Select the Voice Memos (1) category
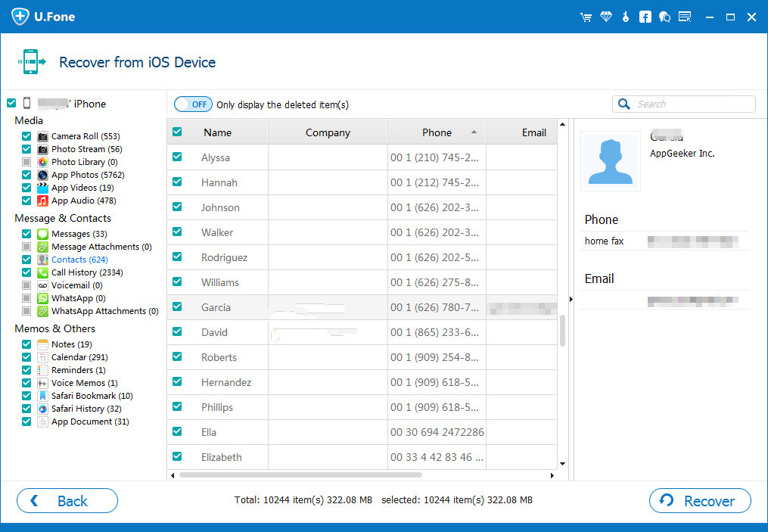 coord(85,383)
